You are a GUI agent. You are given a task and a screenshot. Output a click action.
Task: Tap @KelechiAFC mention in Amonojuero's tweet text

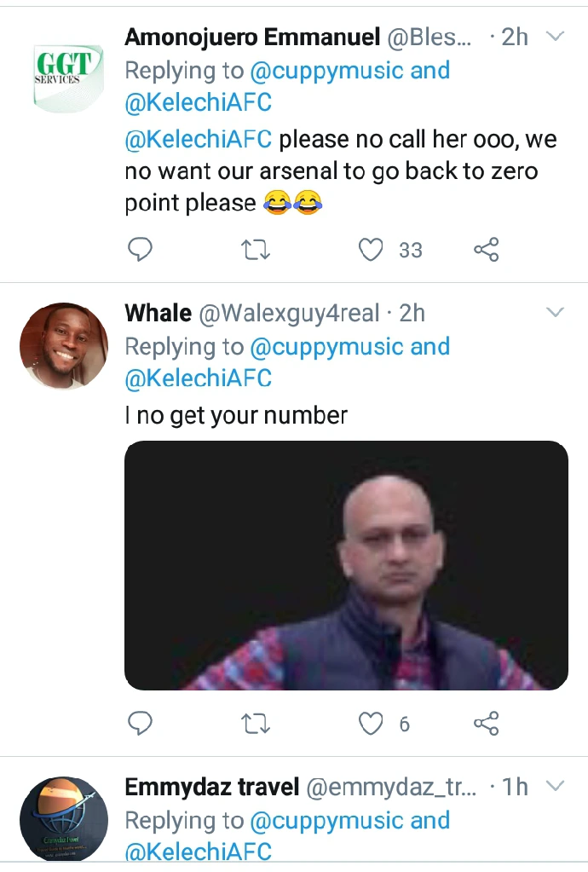[x=198, y=138]
